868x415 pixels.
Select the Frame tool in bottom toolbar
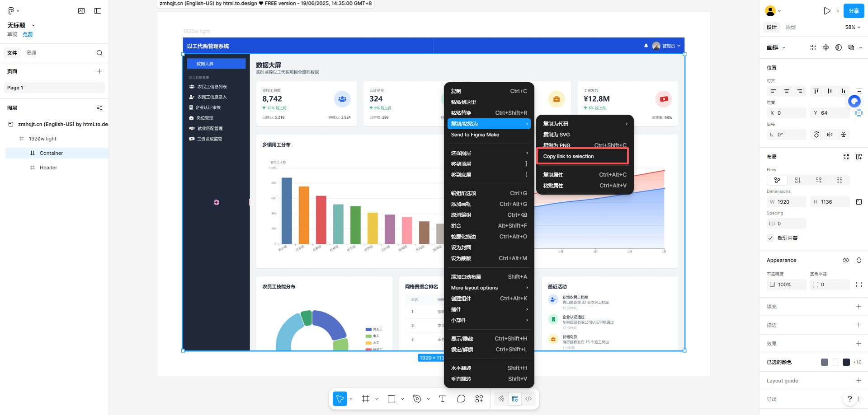pos(366,399)
